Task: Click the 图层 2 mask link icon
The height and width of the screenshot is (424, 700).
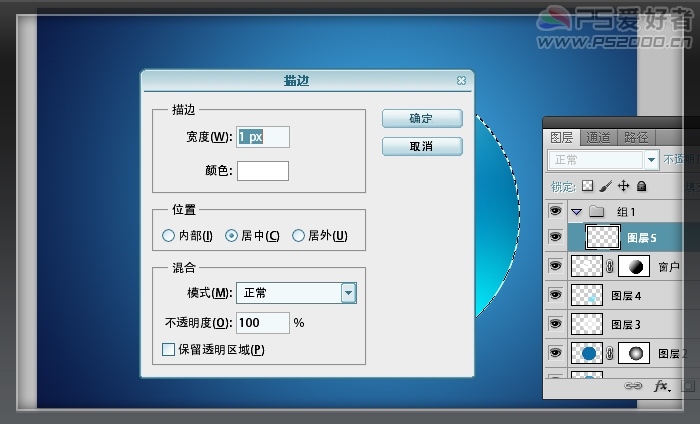Action: pyautogui.click(x=610, y=353)
